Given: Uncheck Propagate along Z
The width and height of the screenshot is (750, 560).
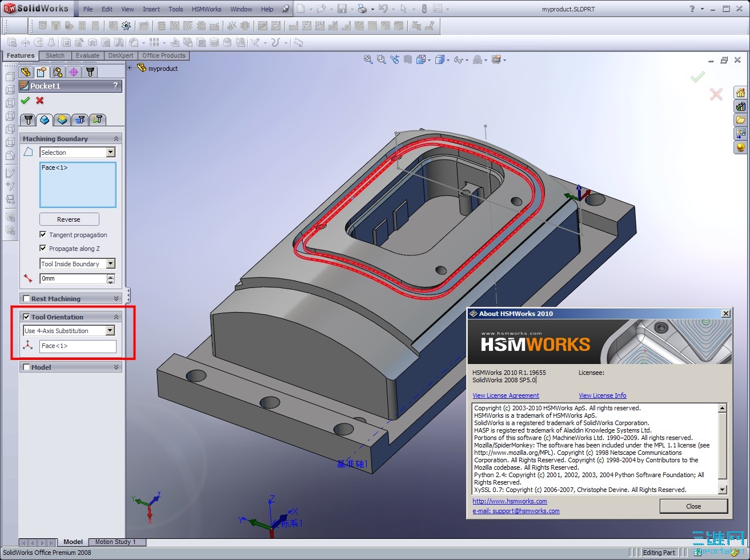Looking at the screenshot, I should pyautogui.click(x=43, y=248).
